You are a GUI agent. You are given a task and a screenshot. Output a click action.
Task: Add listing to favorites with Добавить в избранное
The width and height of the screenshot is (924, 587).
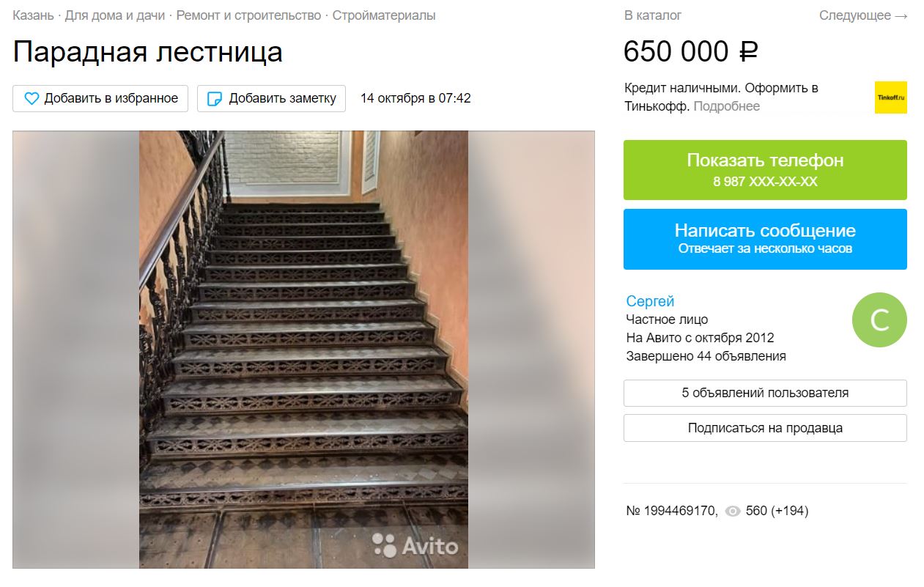[100, 98]
